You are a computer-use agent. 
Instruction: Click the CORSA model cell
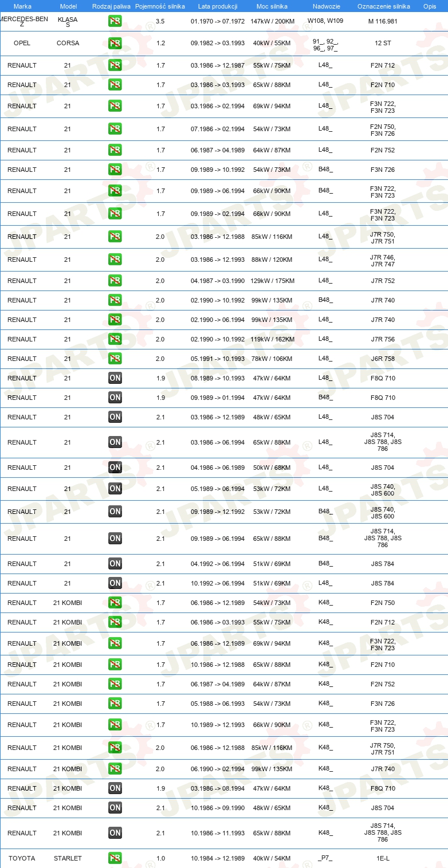(68, 43)
